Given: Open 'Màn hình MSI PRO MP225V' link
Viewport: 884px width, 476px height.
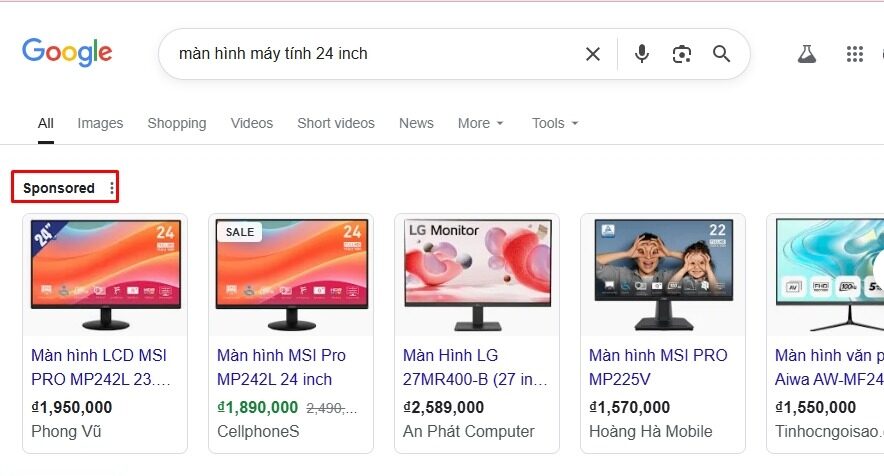Looking at the screenshot, I should [x=658, y=367].
